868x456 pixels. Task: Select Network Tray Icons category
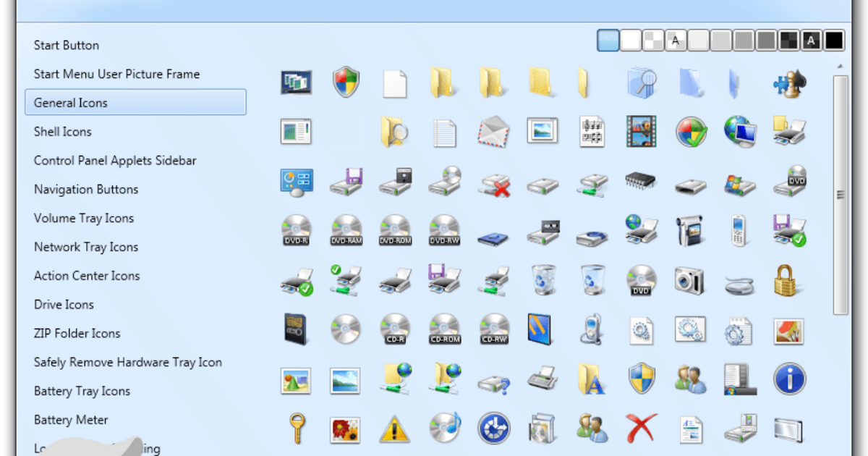[86, 247]
